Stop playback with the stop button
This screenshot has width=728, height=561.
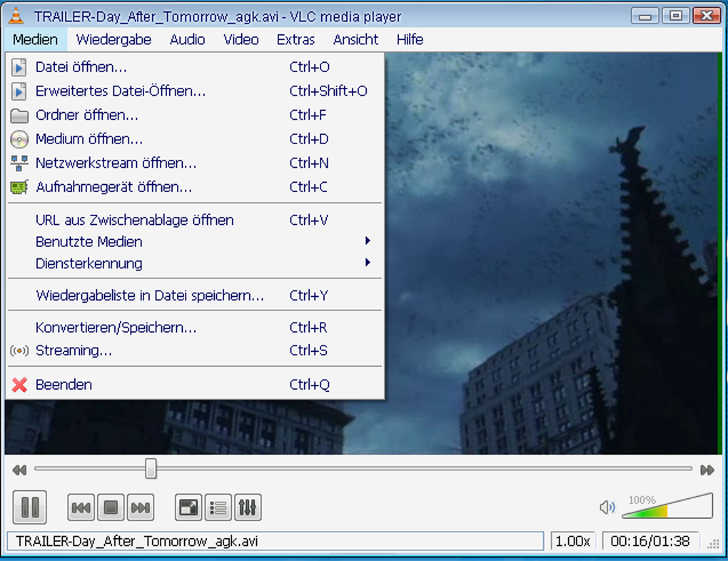click(111, 507)
